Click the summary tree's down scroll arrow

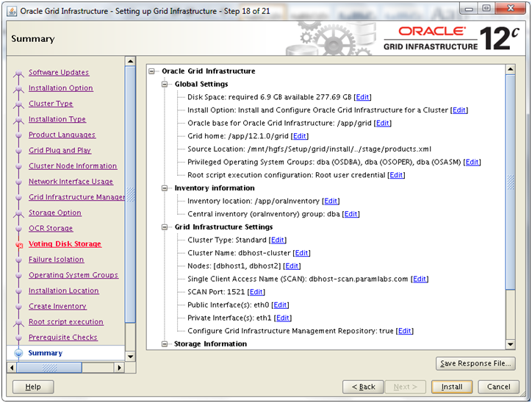(x=510, y=344)
